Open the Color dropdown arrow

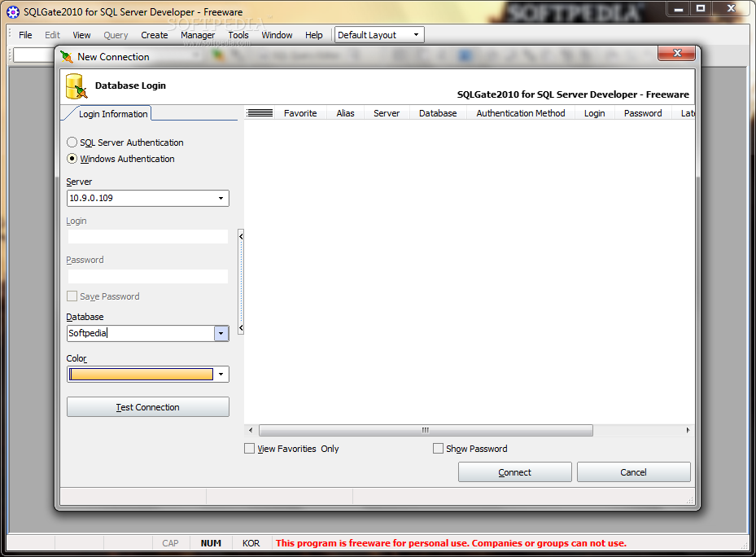pyautogui.click(x=221, y=374)
